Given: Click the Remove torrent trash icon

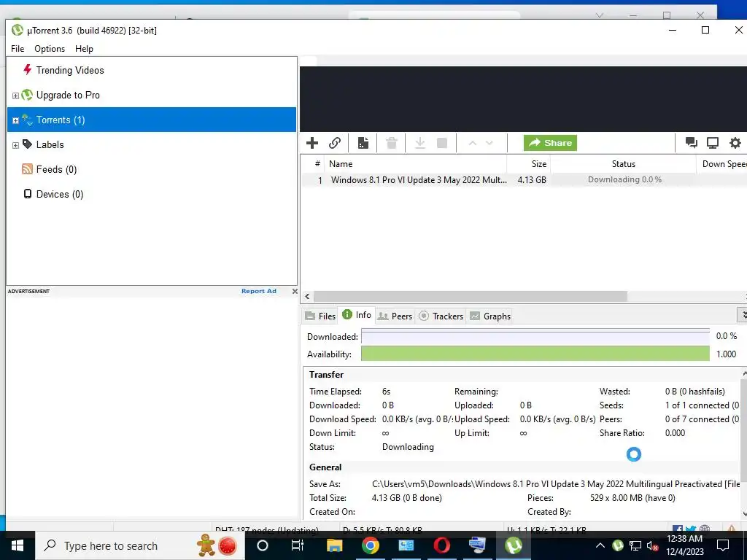Looking at the screenshot, I should [x=392, y=143].
